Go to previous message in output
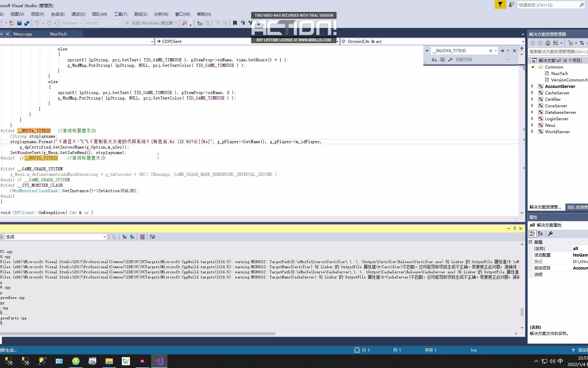This screenshot has width=588, height=368. [x=125, y=237]
